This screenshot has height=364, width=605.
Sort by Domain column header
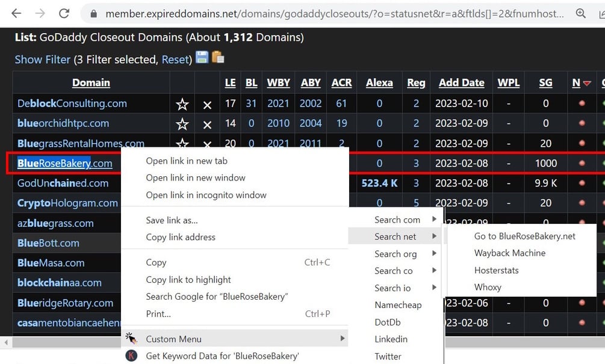point(91,82)
